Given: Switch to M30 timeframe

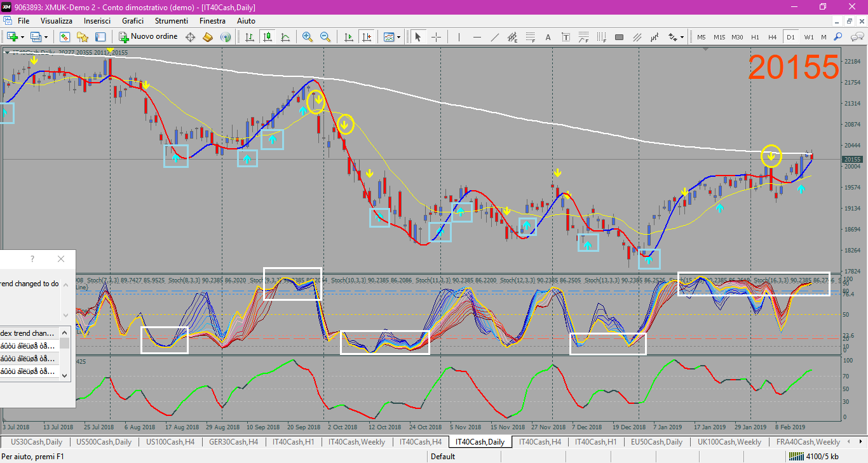Looking at the screenshot, I should [737, 37].
